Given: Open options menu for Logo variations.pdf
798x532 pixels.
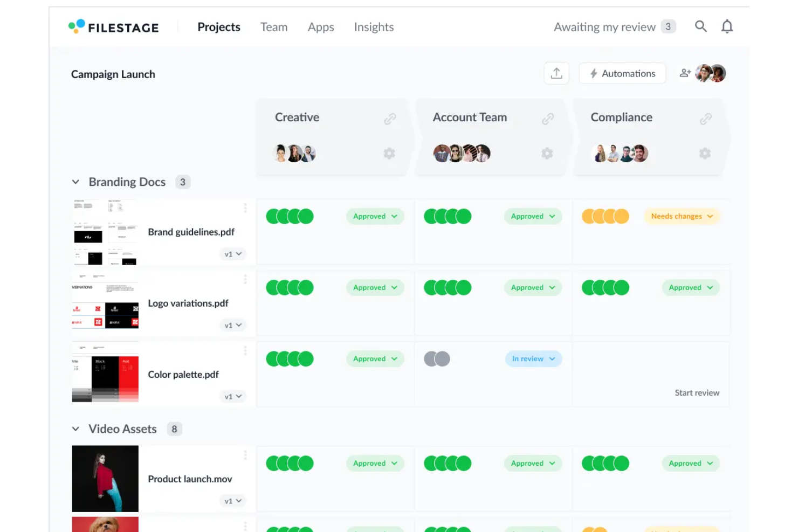Looking at the screenshot, I should point(245,279).
